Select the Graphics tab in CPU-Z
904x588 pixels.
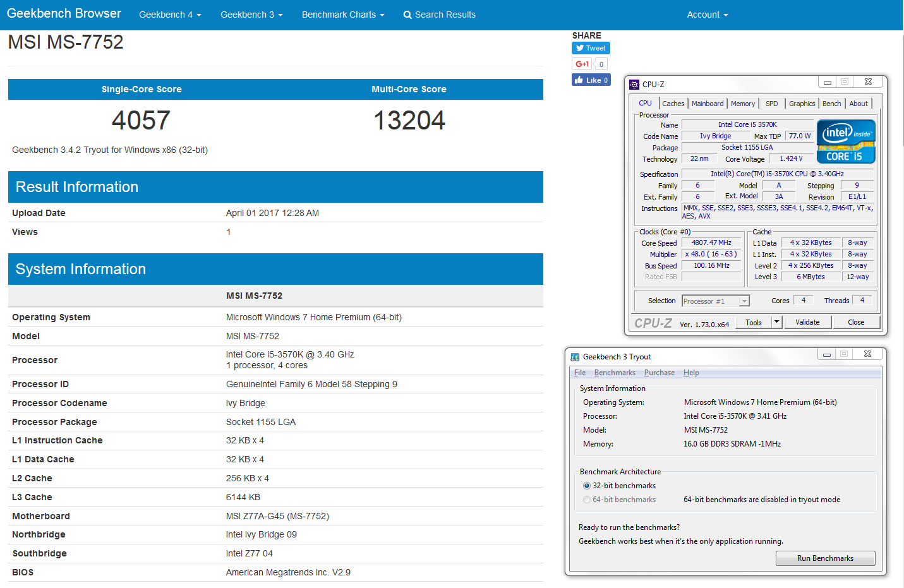(802, 104)
